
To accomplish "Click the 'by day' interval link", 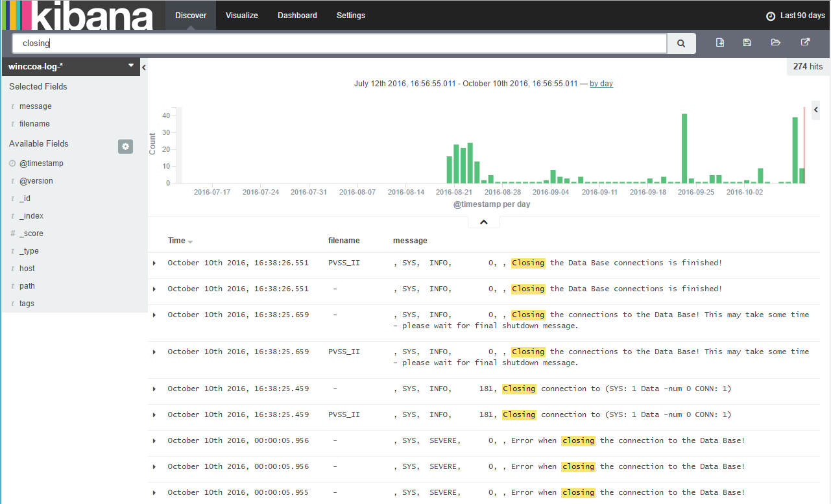I will coord(601,84).
